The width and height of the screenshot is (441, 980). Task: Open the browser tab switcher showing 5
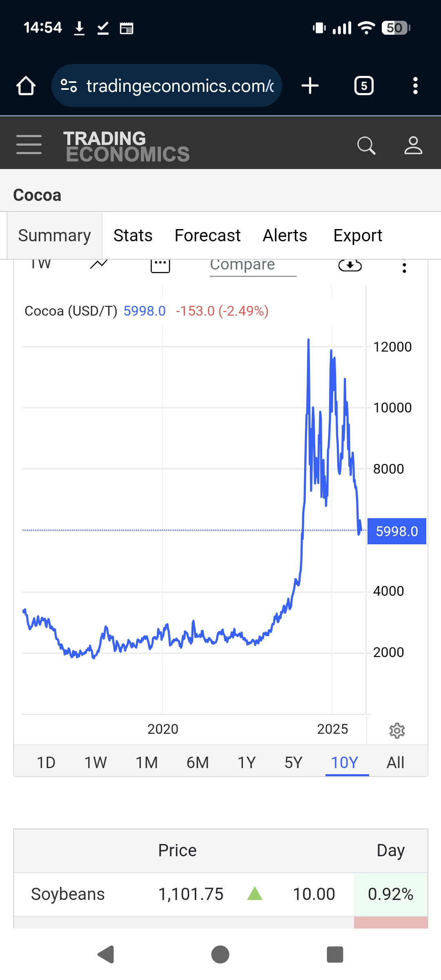click(x=364, y=86)
